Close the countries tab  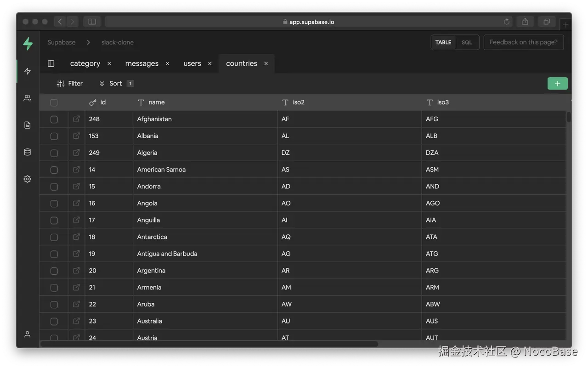pos(266,63)
